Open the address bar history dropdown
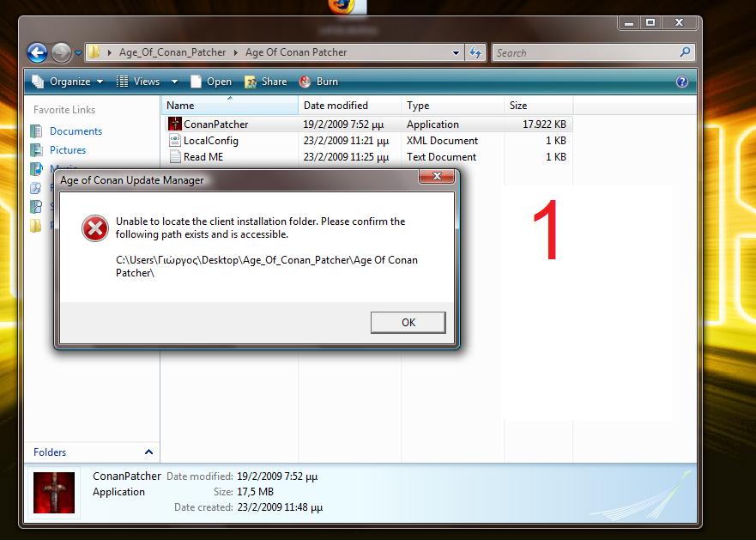756x540 pixels. click(456, 52)
